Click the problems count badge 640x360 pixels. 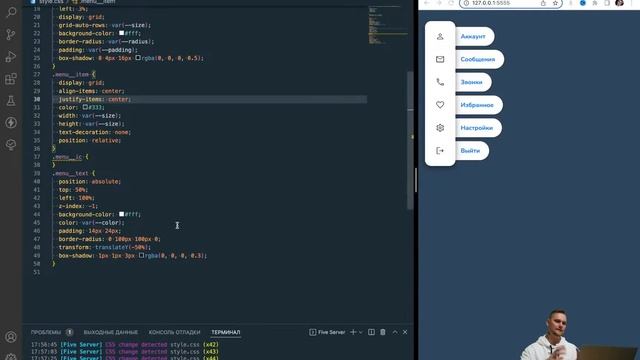(x=69, y=332)
